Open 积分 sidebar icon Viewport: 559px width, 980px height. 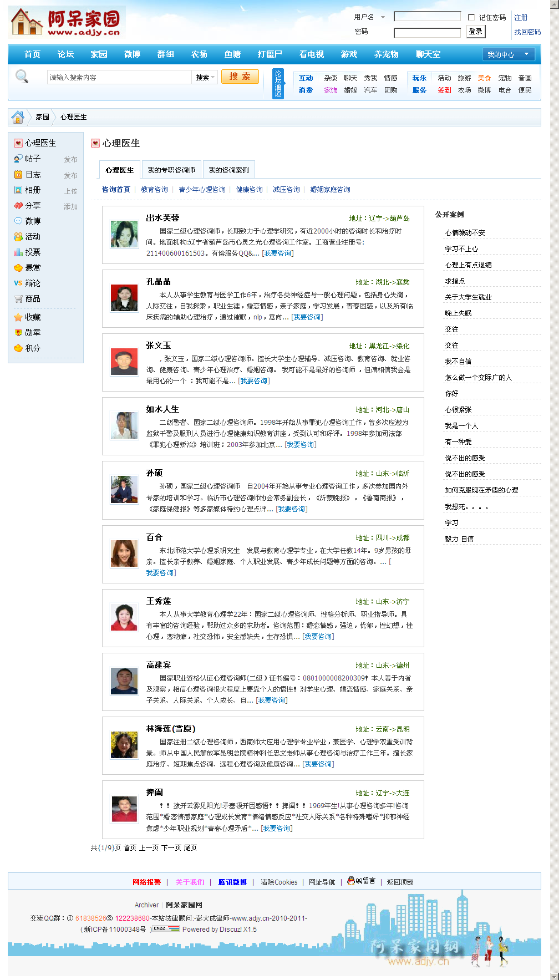(x=18, y=348)
